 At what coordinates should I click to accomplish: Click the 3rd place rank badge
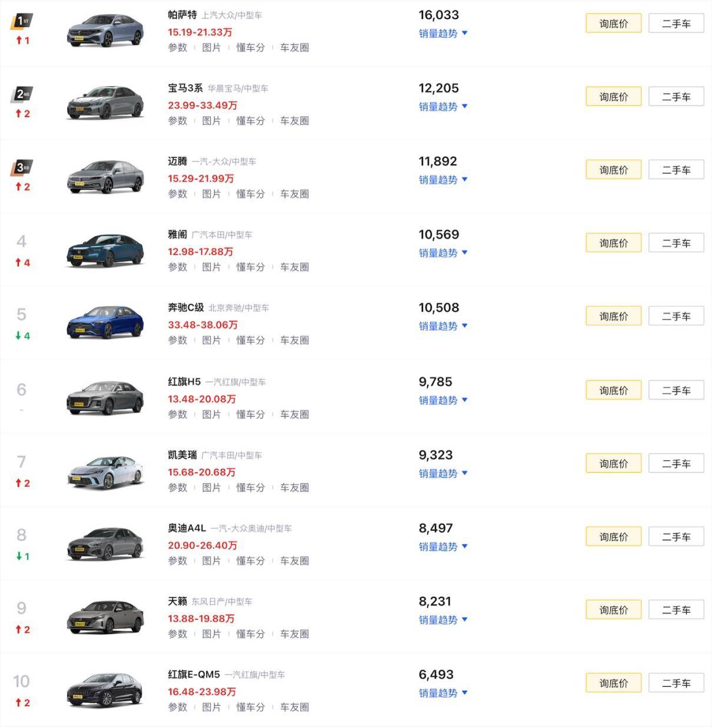coord(22,168)
